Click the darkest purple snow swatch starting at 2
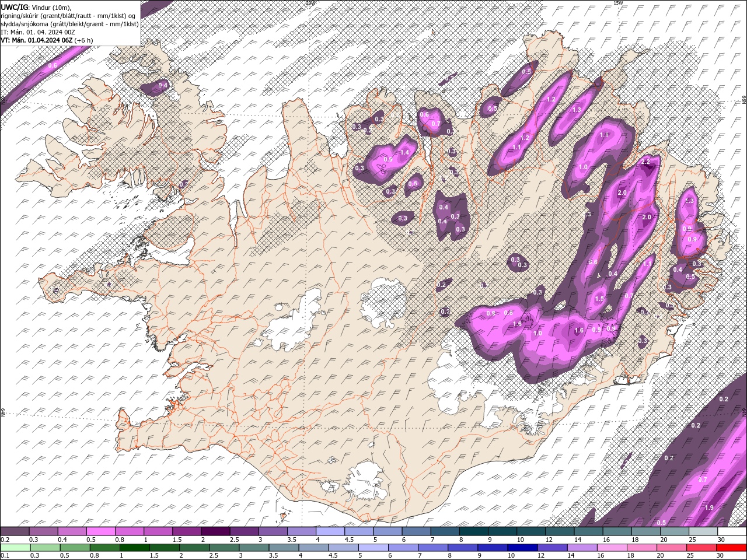Viewport: 747px width, 560px height. click(x=215, y=531)
